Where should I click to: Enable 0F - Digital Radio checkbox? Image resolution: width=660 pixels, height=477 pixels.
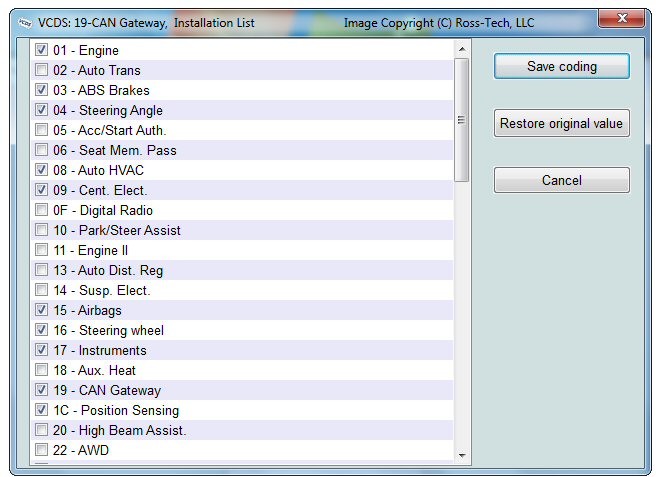click(x=41, y=210)
